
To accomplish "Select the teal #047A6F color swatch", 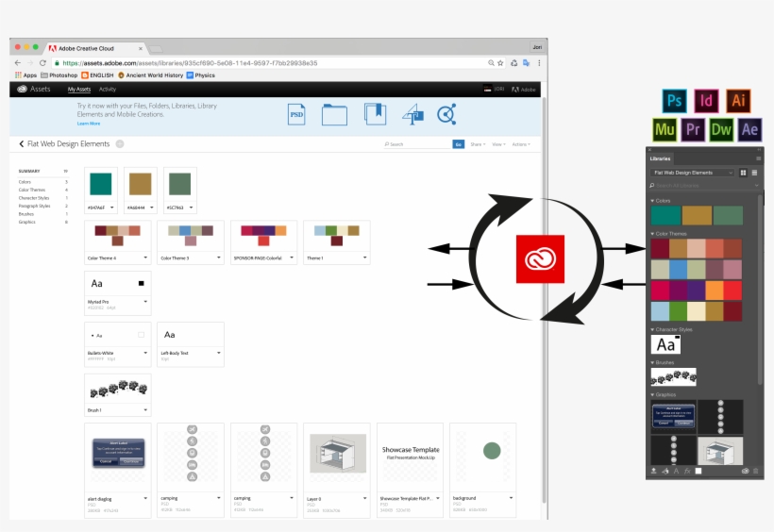I will tap(101, 183).
